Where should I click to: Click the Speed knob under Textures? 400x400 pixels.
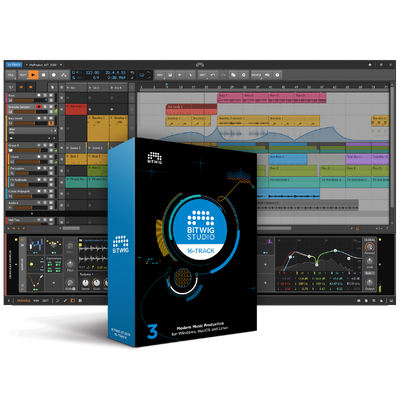(85, 283)
